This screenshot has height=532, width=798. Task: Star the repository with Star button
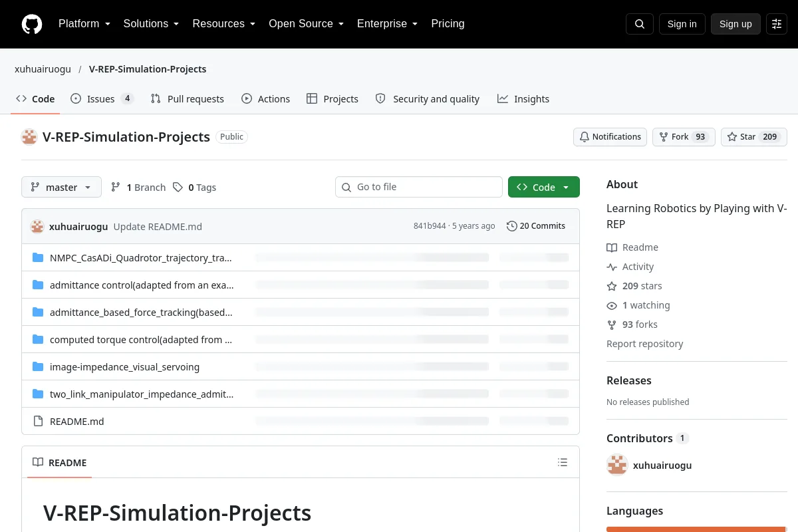753,137
